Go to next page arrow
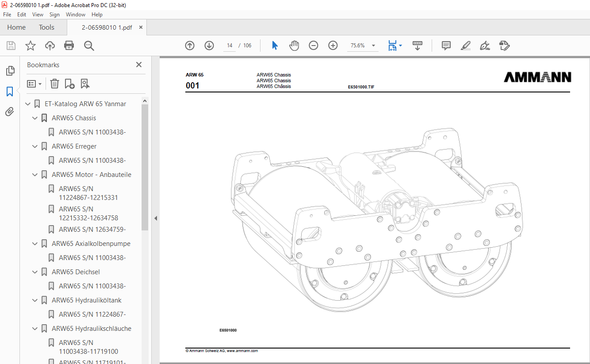The image size is (590, 364). 209,46
